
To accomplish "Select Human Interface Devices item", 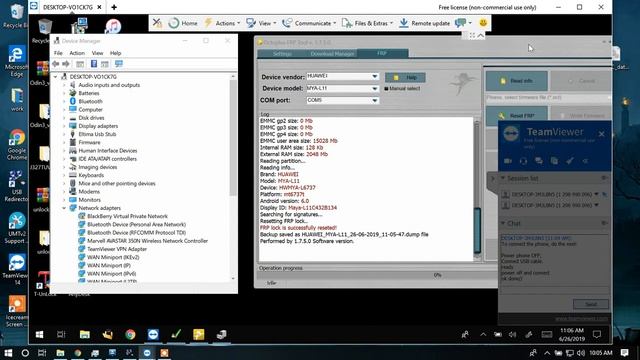I will tap(108, 151).
